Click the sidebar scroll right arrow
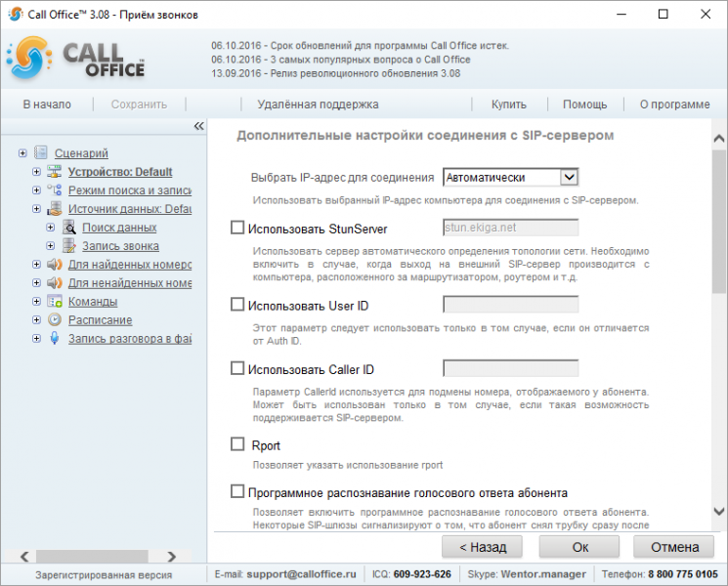The image size is (728, 586). pyautogui.click(x=172, y=556)
